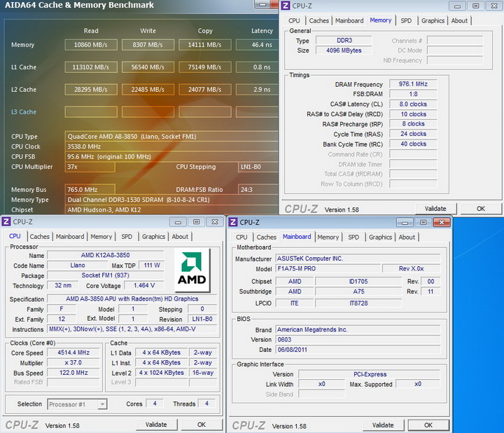Image resolution: width=504 pixels, height=433 pixels.
Task: Switch to the Memory tab in the CPU window
Action: [x=101, y=236]
